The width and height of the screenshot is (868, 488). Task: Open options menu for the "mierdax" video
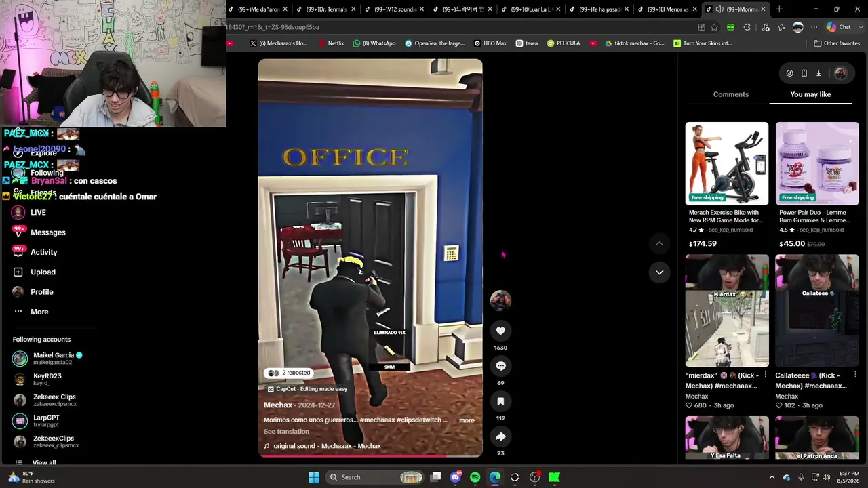coord(765,375)
